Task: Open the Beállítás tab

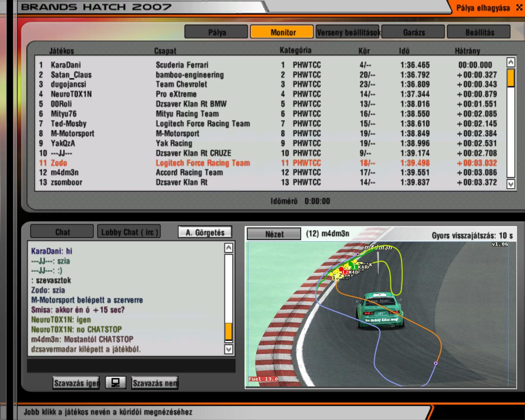Action: [479, 32]
